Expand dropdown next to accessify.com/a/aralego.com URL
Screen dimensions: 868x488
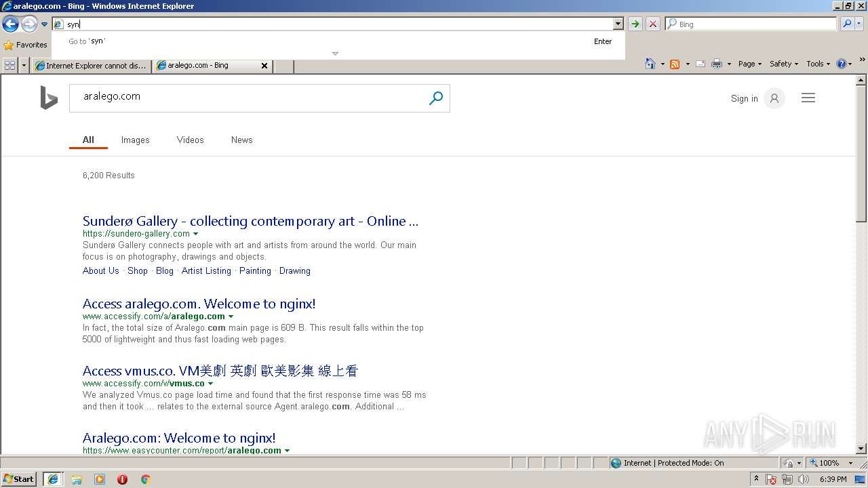(x=231, y=317)
